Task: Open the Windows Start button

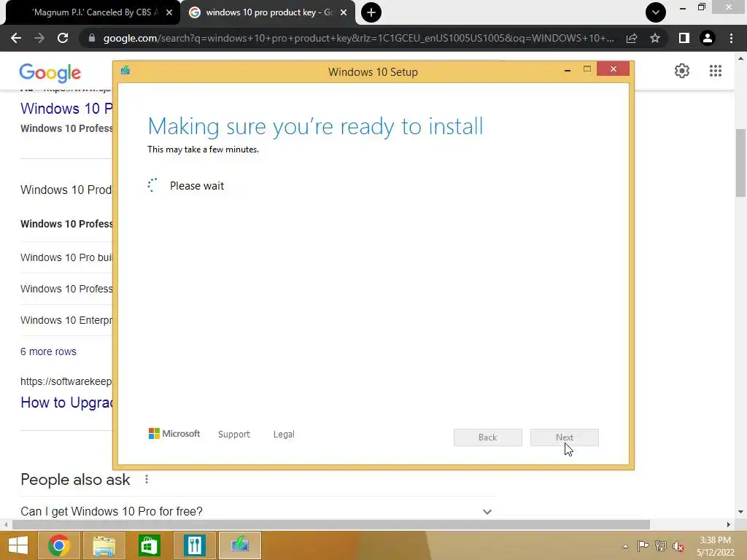Action: click(x=18, y=545)
